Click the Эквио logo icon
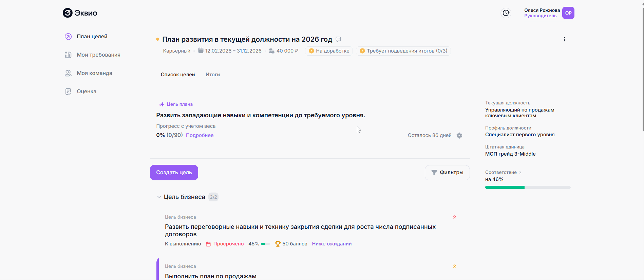The height and width of the screenshot is (280, 644). coord(68,13)
